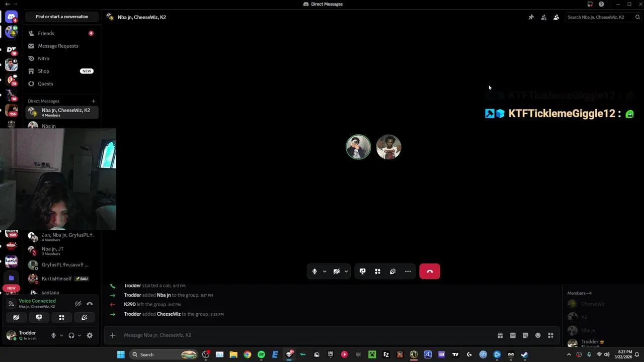
Task: Open the GryfusPL direct message
Action: (62, 264)
